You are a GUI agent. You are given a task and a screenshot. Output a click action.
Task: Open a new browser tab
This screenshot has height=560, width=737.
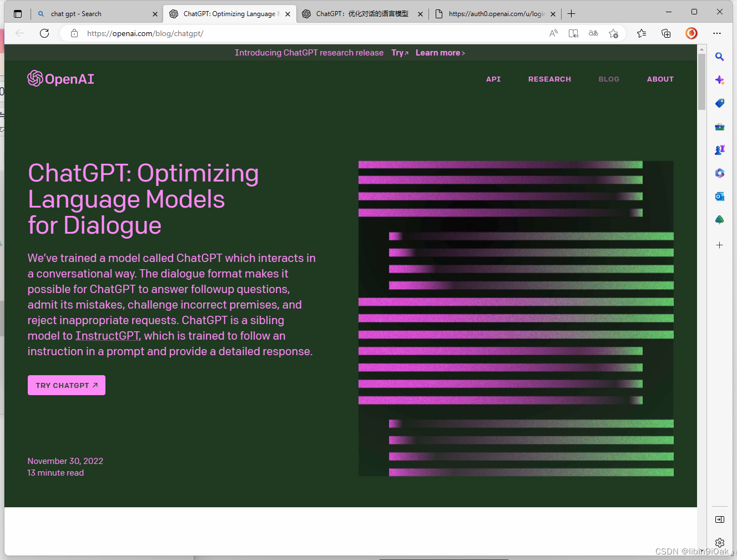coord(572,14)
